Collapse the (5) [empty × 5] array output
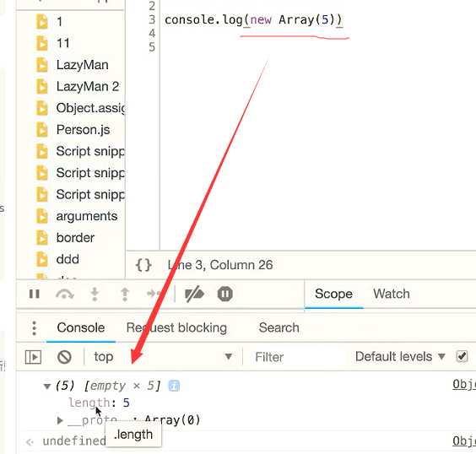This screenshot has height=454, width=476. coord(47,386)
